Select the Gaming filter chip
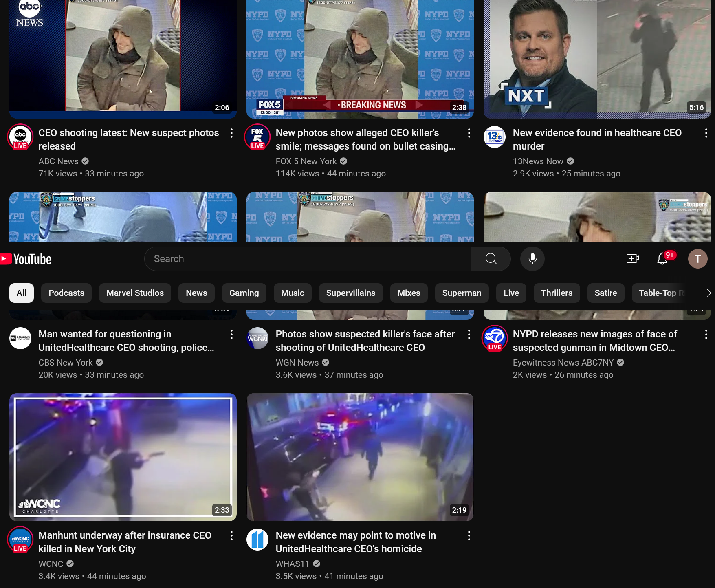The width and height of the screenshot is (715, 588). (244, 293)
